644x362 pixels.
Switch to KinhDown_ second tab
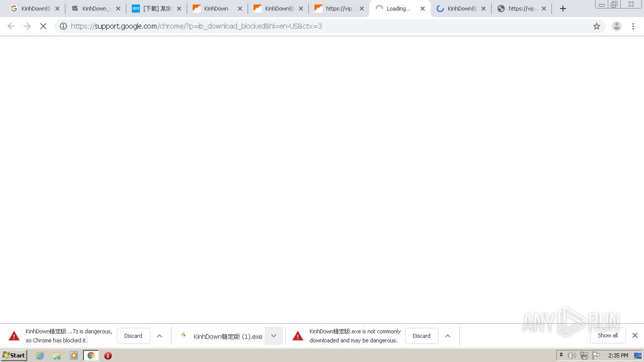pos(96,9)
